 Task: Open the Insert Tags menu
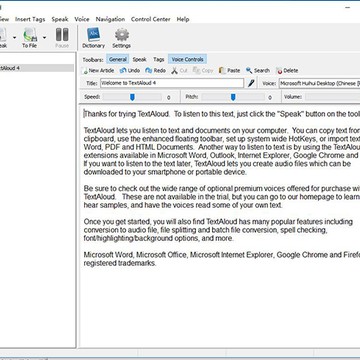point(30,19)
